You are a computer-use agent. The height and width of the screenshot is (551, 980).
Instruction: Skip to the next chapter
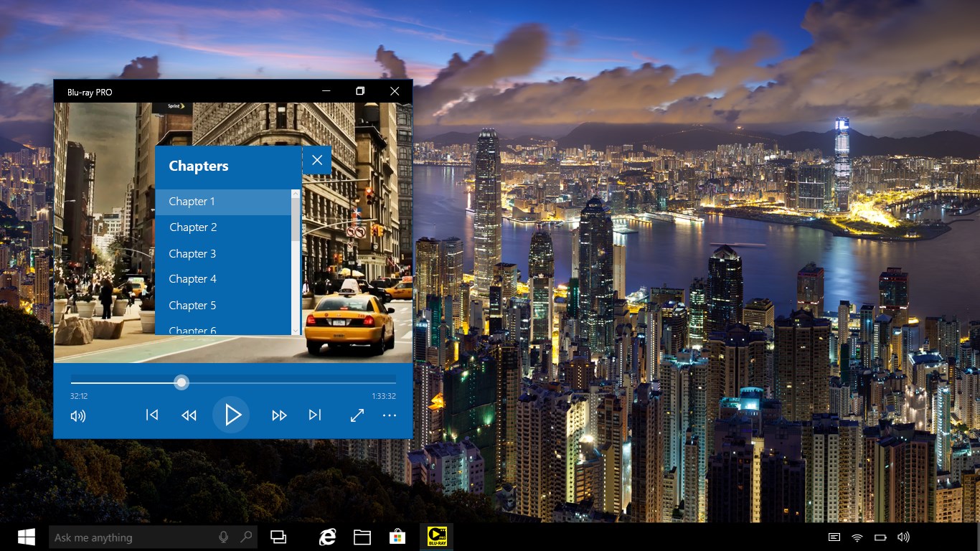tap(314, 415)
